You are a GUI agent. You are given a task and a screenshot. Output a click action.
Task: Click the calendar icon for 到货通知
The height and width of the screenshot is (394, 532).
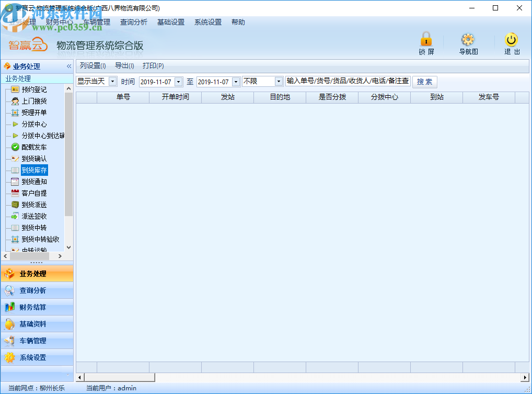pos(15,182)
